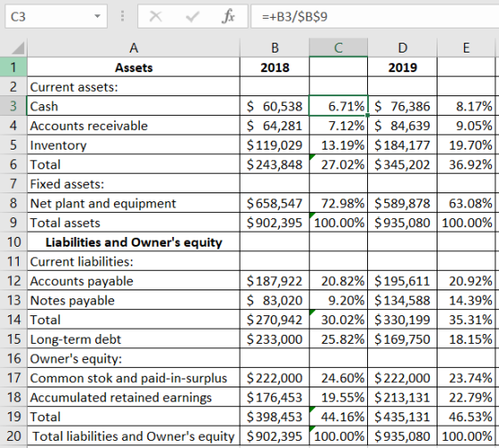Click the $345,202 cell

tap(403, 164)
